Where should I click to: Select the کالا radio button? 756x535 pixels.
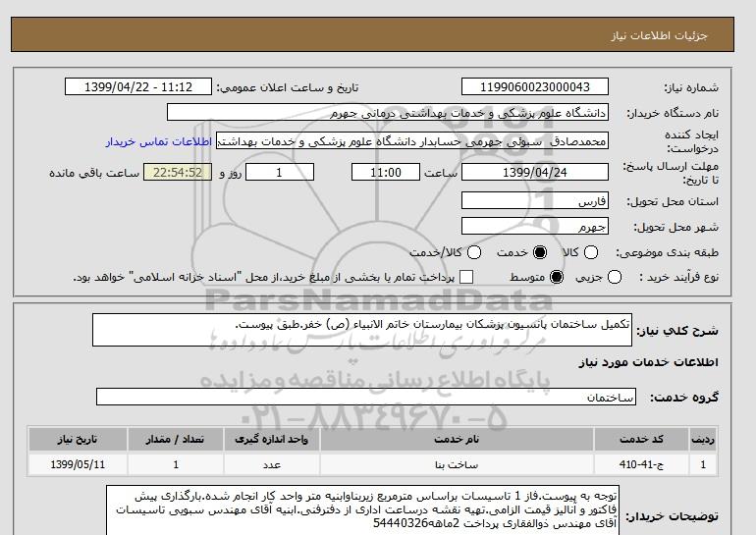[591, 252]
